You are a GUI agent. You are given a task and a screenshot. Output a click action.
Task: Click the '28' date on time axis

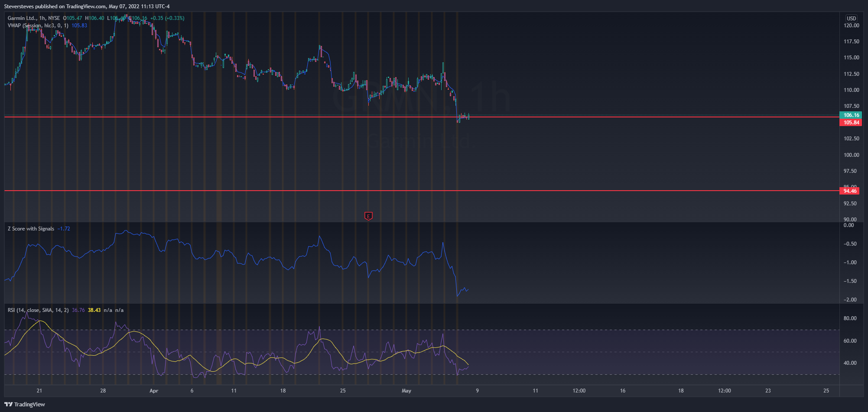click(x=103, y=391)
